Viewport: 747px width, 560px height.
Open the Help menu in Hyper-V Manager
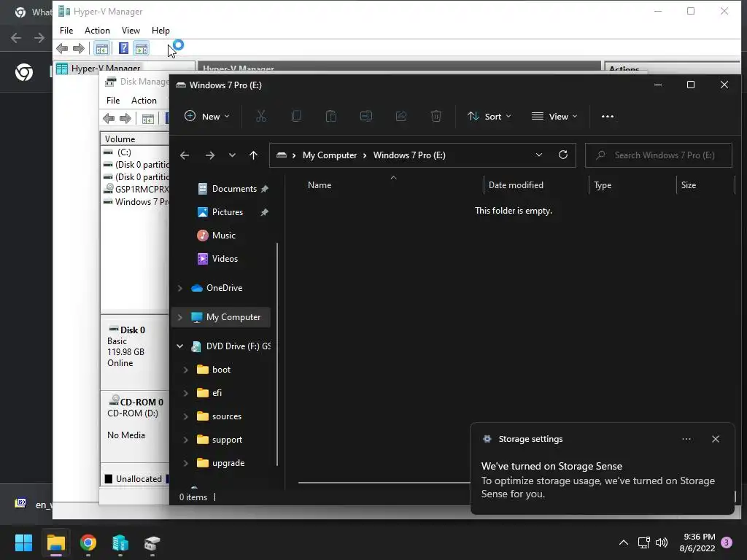click(160, 31)
